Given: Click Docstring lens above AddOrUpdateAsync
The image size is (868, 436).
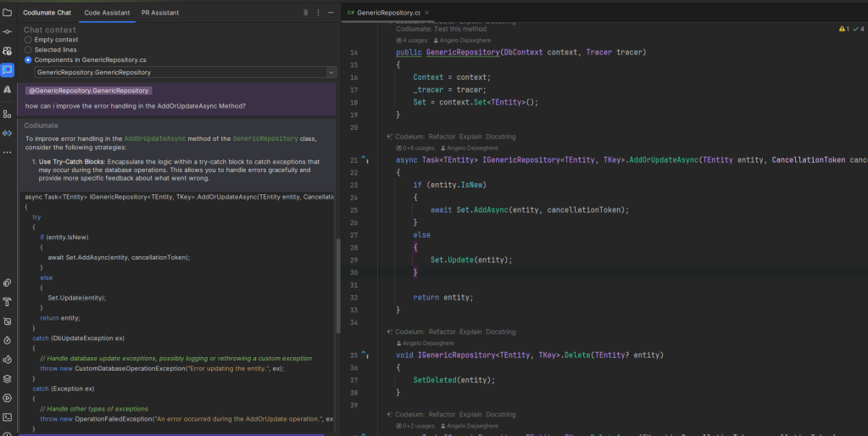Looking at the screenshot, I should click(x=500, y=137).
